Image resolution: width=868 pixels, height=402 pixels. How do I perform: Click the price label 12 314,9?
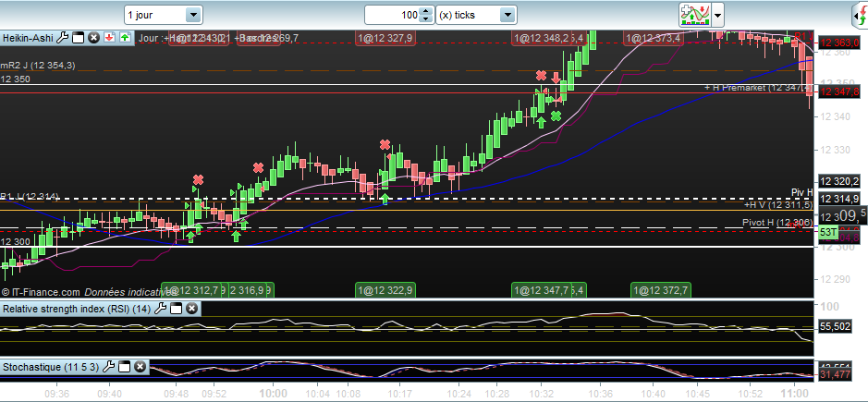(x=839, y=199)
